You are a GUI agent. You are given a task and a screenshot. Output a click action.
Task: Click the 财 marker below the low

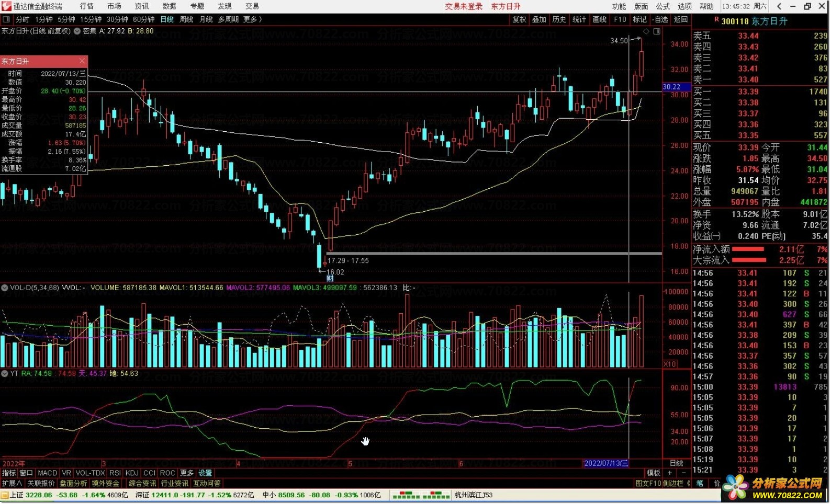pos(330,279)
